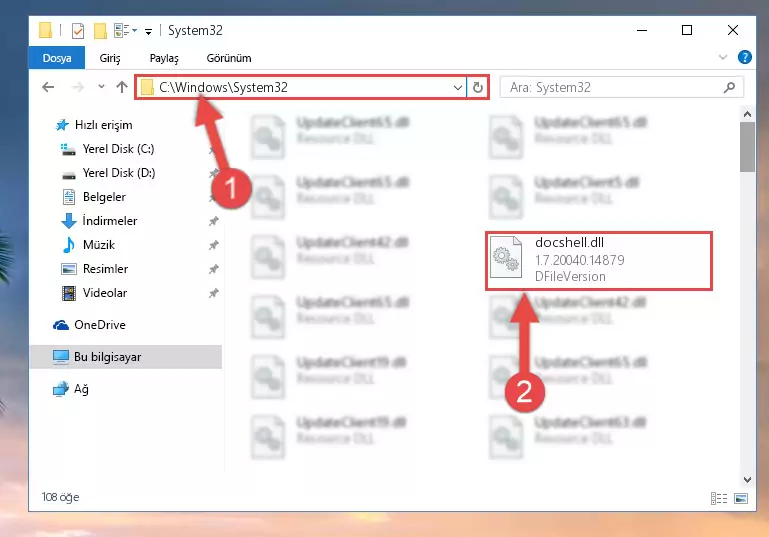This screenshot has width=769, height=537.
Task: Open the Müzik folder in sidebar
Action: [99, 245]
